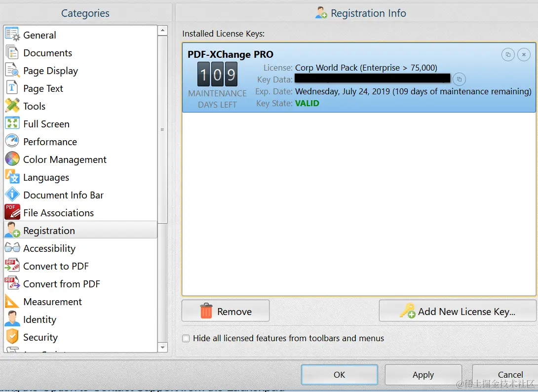Image resolution: width=538 pixels, height=392 pixels.
Task: Click the 109 maintenance days counter
Action: pyautogui.click(x=217, y=74)
